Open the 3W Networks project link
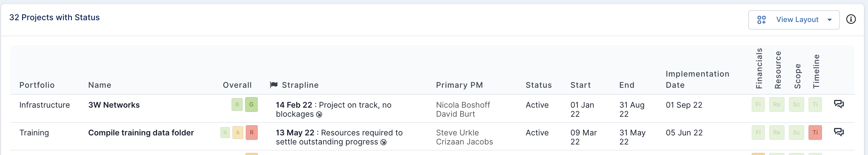Viewport: 868px width, 155px height. point(114,105)
